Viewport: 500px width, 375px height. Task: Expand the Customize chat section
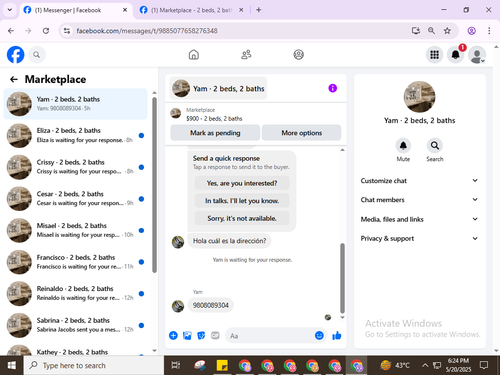[419, 181]
